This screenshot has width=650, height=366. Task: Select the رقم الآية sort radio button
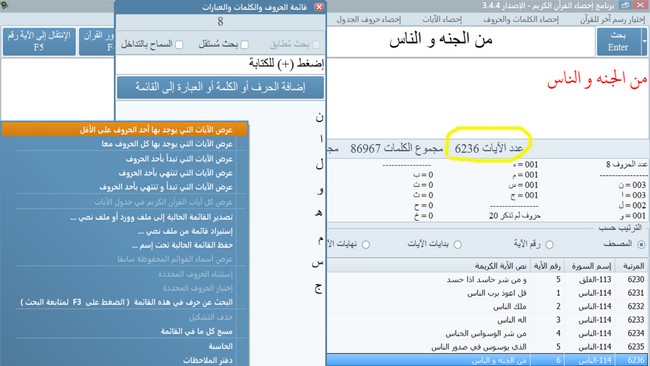(x=549, y=245)
